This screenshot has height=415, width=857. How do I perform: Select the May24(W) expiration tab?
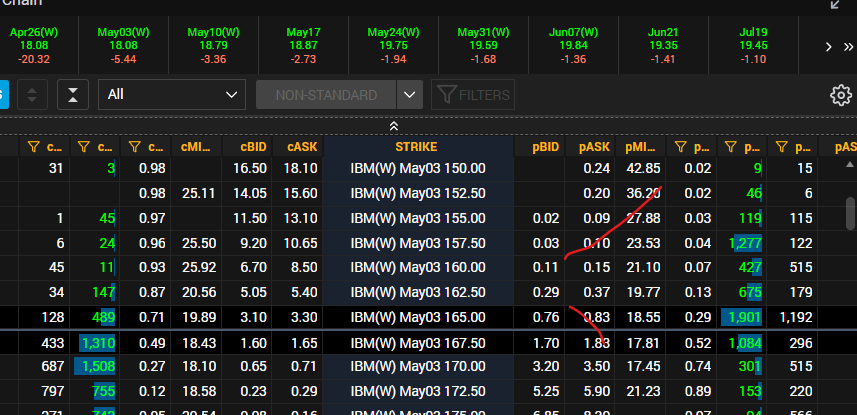pyautogui.click(x=393, y=45)
